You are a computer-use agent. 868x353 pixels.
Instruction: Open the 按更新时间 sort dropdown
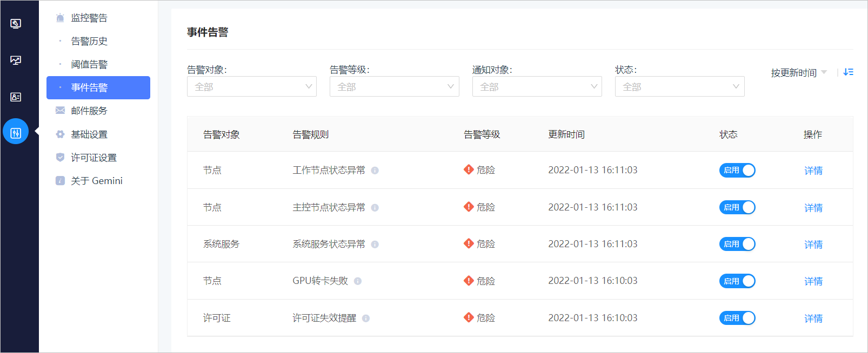click(799, 72)
